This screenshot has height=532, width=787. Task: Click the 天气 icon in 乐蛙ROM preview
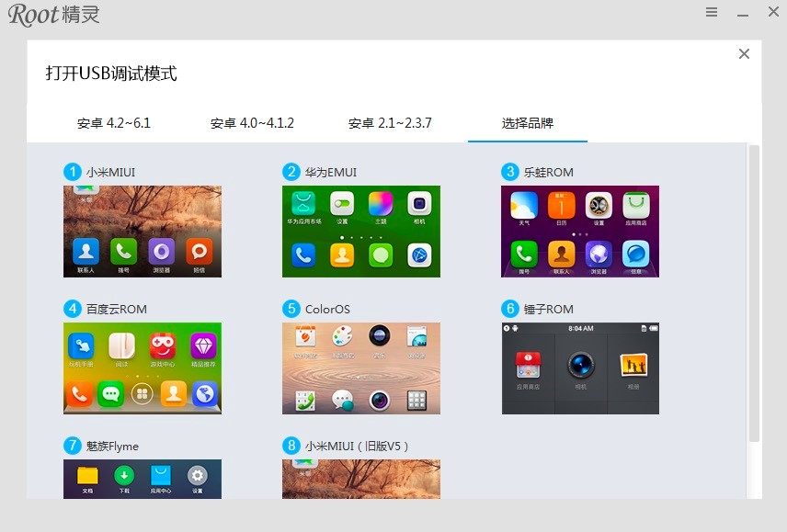524,205
